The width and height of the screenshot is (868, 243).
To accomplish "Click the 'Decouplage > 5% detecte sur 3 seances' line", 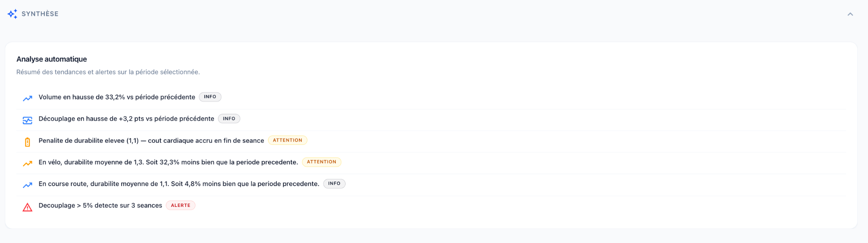I will click(x=100, y=206).
